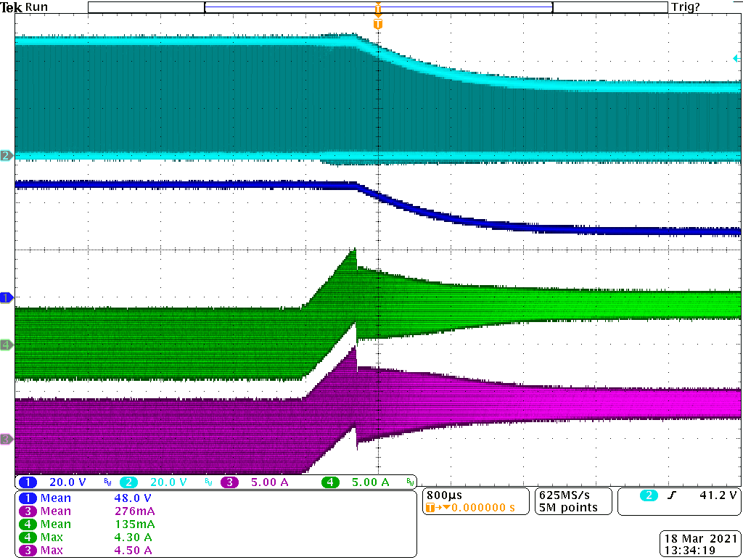Screen dimensions: 743x560
Task: Click the channel 1 ground marker on left edge
Action: point(7,298)
